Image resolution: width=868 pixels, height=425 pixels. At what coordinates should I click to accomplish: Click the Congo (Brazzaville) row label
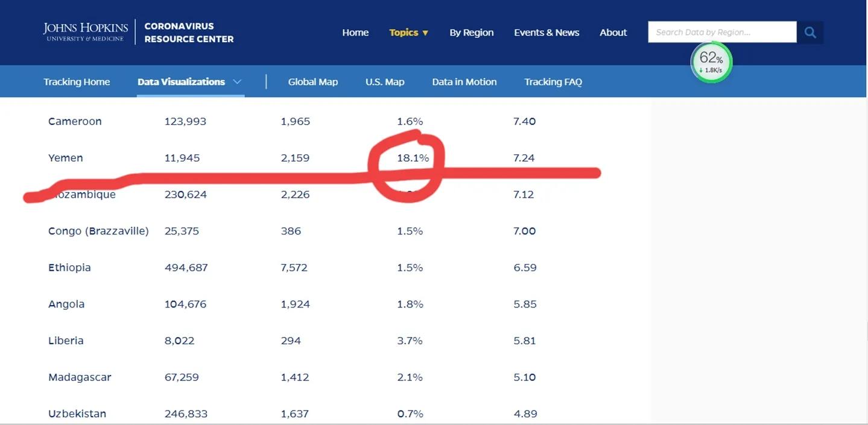[x=98, y=231]
